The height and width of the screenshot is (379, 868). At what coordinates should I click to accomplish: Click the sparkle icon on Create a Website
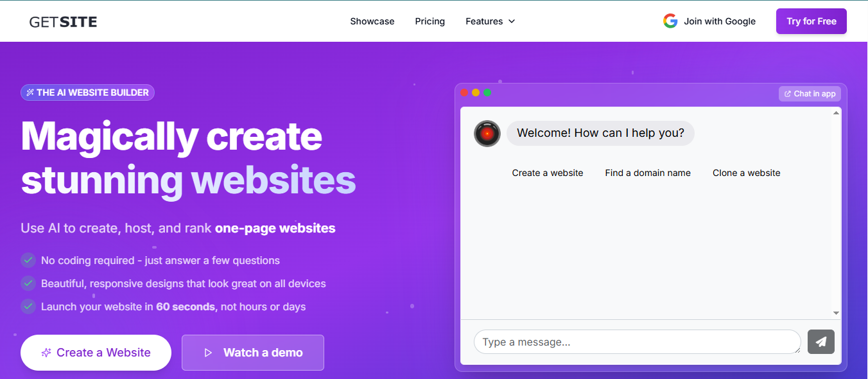coord(46,352)
